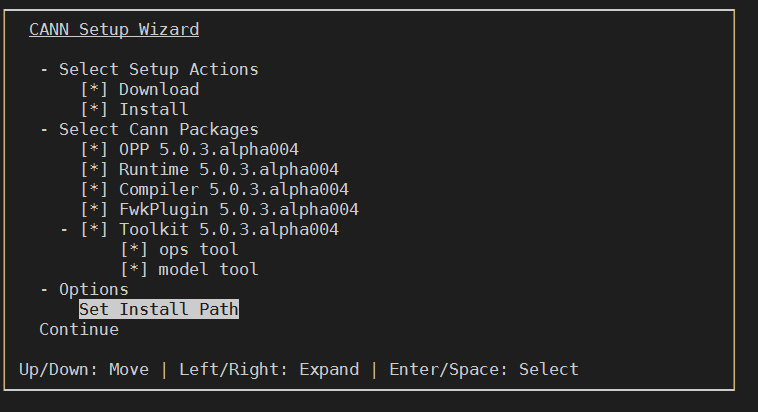Viewport: 758px width, 412px height.
Task: Click the CANN Setup Wizard title
Action: (x=114, y=30)
